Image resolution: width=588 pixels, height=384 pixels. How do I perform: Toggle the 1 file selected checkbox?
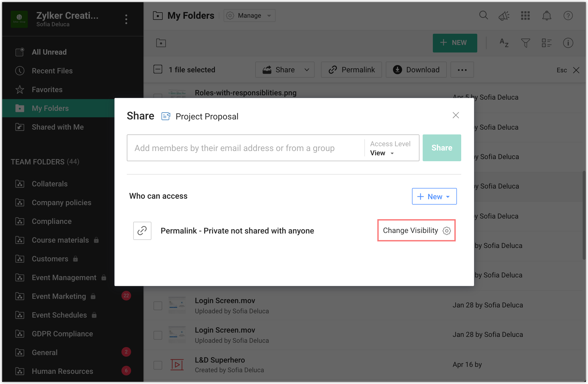tap(158, 69)
